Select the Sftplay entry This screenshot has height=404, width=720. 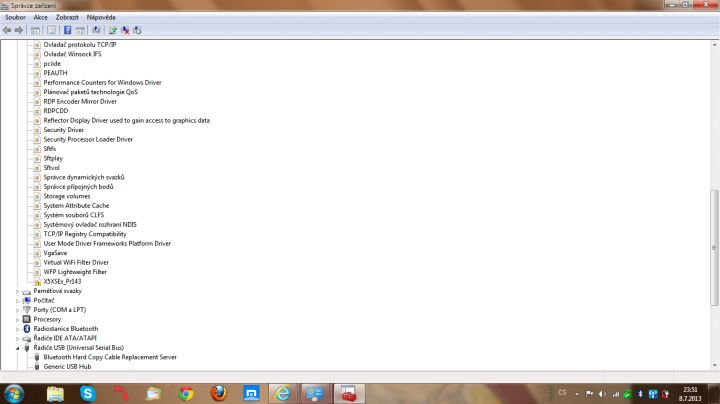(x=53, y=158)
